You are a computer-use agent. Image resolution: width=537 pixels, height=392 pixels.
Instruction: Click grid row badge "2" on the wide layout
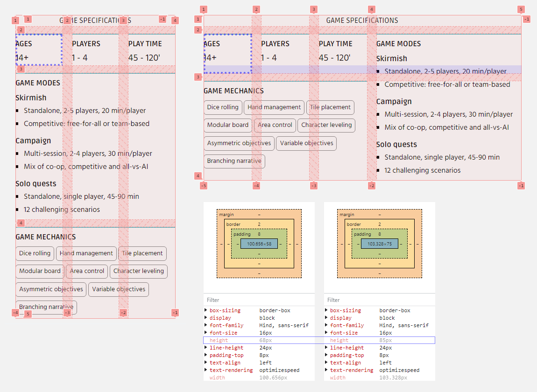tap(198, 29)
